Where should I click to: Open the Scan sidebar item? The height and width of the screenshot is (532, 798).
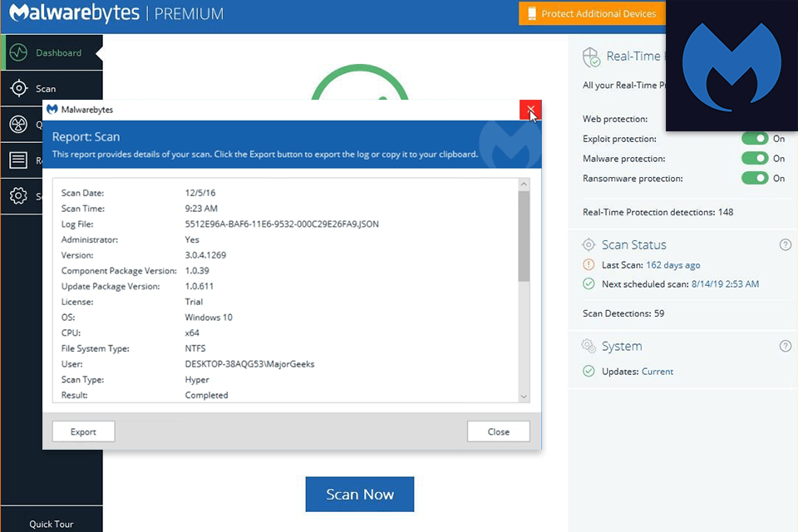coord(52,88)
